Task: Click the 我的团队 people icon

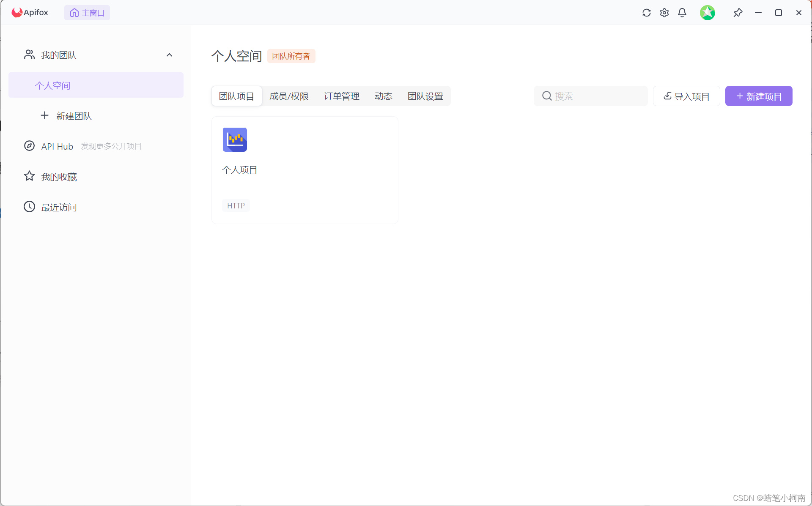Action: [29, 55]
